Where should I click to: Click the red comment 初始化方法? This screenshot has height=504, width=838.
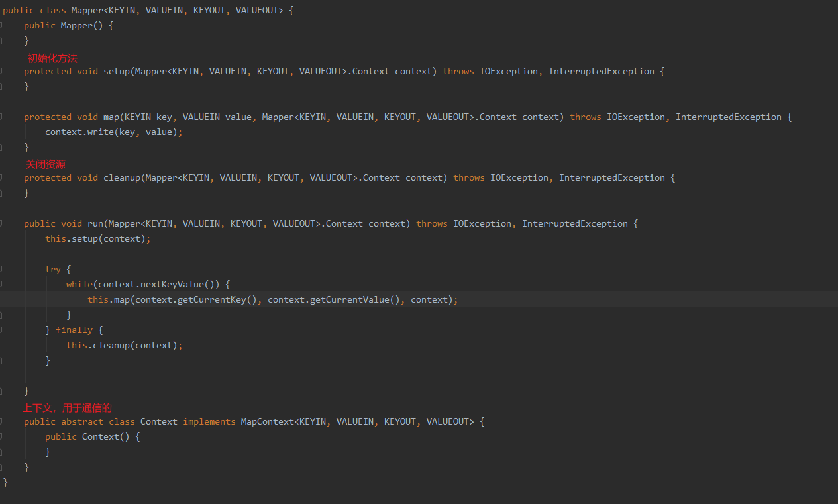tap(52, 58)
